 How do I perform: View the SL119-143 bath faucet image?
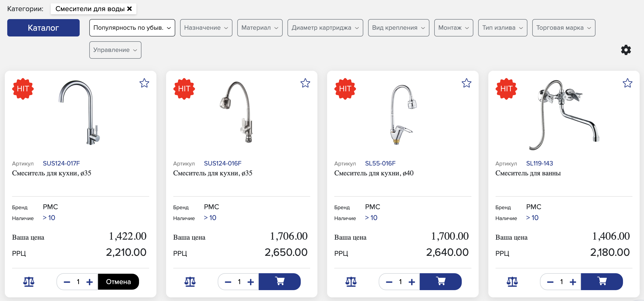tap(564, 115)
